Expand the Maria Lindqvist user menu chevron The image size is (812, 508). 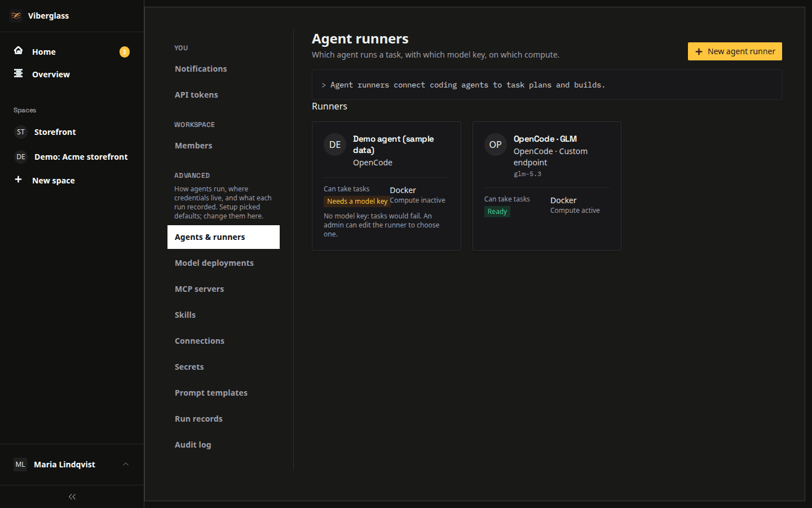pos(126,465)
